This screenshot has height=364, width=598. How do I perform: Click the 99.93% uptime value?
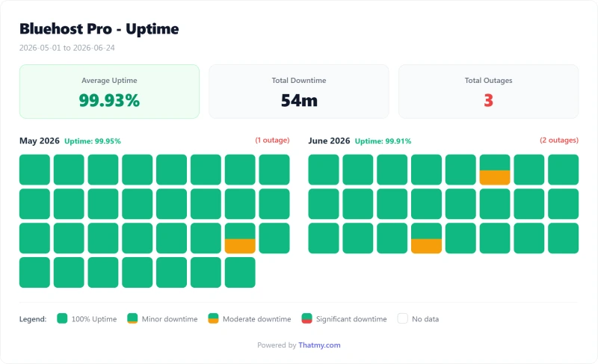click(x=109, y=101)
